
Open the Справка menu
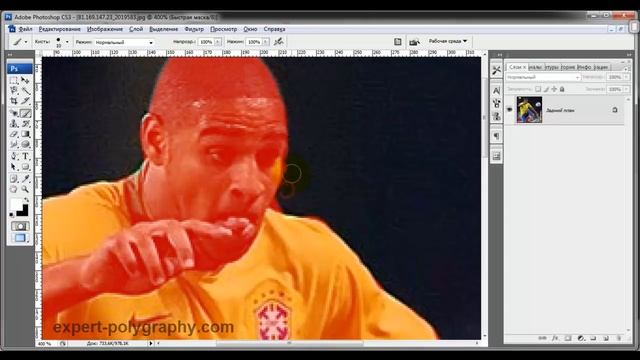pos(274,29)
